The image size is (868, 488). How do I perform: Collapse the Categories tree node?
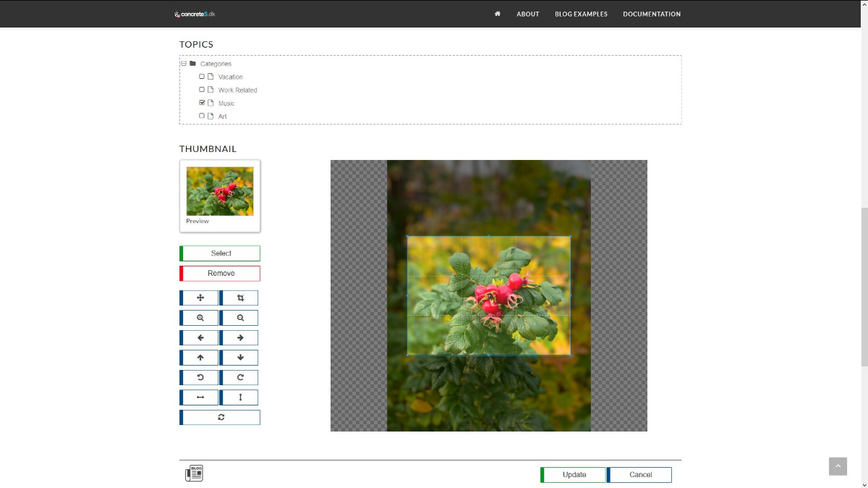pyautogui.click(x=184, y=64)
